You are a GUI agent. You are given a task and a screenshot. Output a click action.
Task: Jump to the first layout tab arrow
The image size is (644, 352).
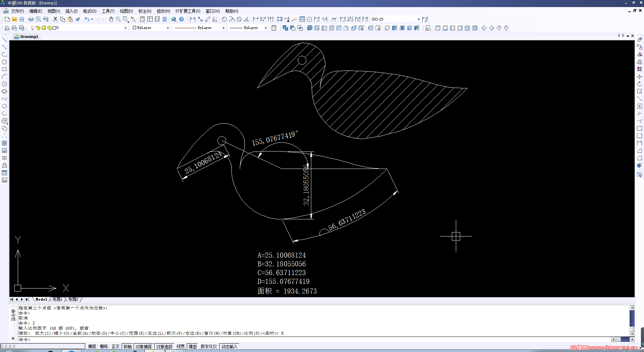(12, 299)
